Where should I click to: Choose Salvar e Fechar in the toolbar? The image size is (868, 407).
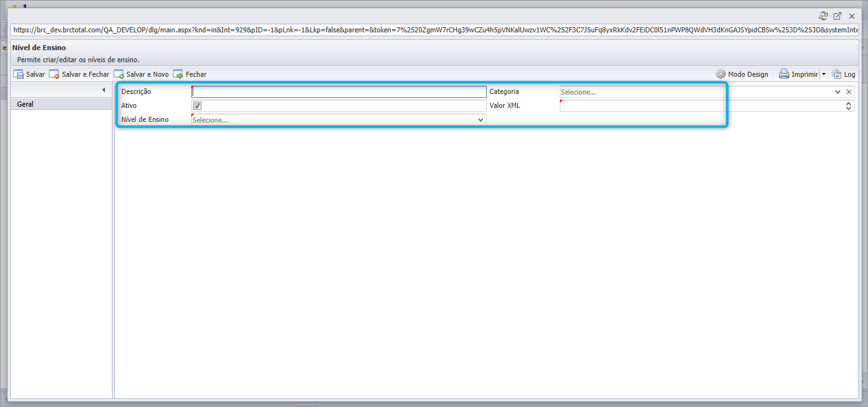pyautogui.click(x=79, y=74)
